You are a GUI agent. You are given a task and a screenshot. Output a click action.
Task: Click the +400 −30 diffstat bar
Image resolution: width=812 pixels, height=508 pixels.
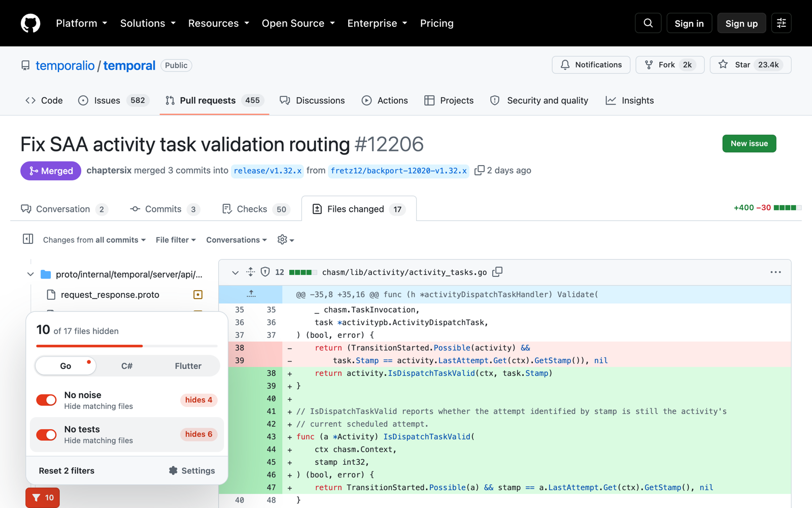(x=767, y=208)
